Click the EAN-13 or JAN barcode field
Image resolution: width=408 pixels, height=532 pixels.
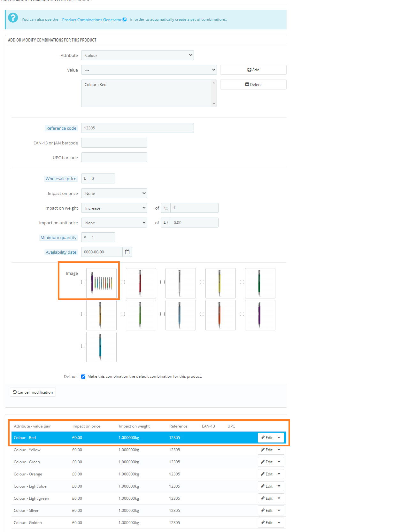tap(114, 143)
